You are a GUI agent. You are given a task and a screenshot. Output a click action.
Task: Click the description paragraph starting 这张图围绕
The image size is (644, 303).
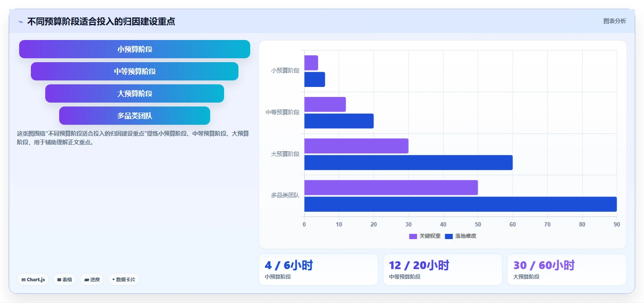(x=133, y=138)
